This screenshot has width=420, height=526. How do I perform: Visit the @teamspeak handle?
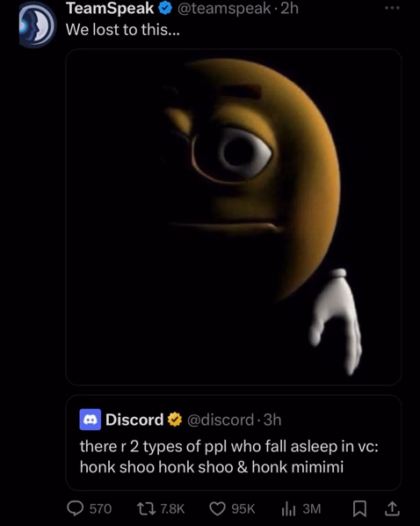(224, 9)
